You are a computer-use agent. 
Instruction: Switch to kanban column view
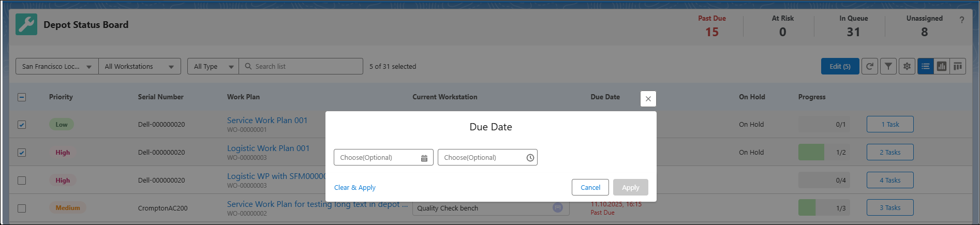958,66
